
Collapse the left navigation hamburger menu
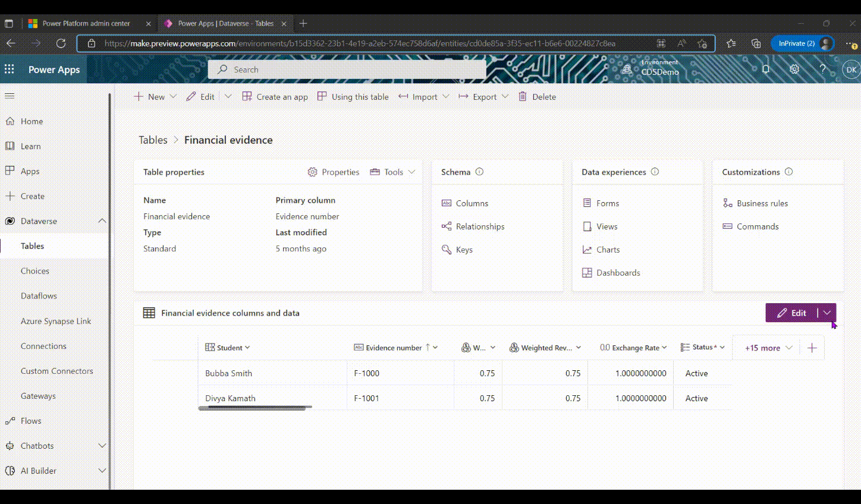[10, 96]
